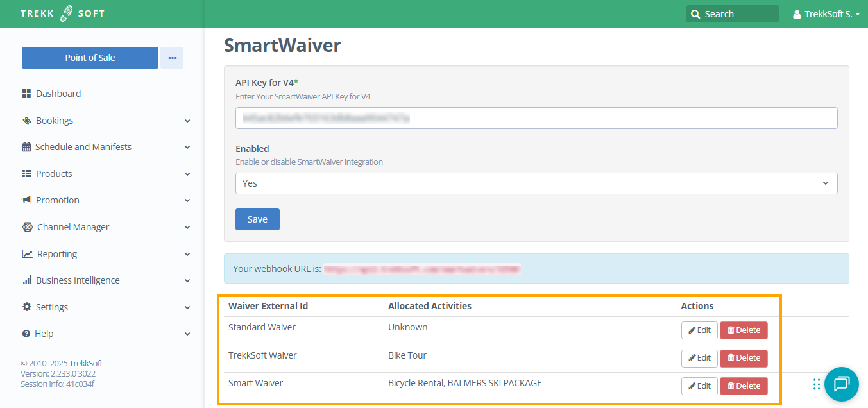The image size is (868, 408).
Task: Click the Promotion megaphone icon
Action: click(x=26, y=200)
